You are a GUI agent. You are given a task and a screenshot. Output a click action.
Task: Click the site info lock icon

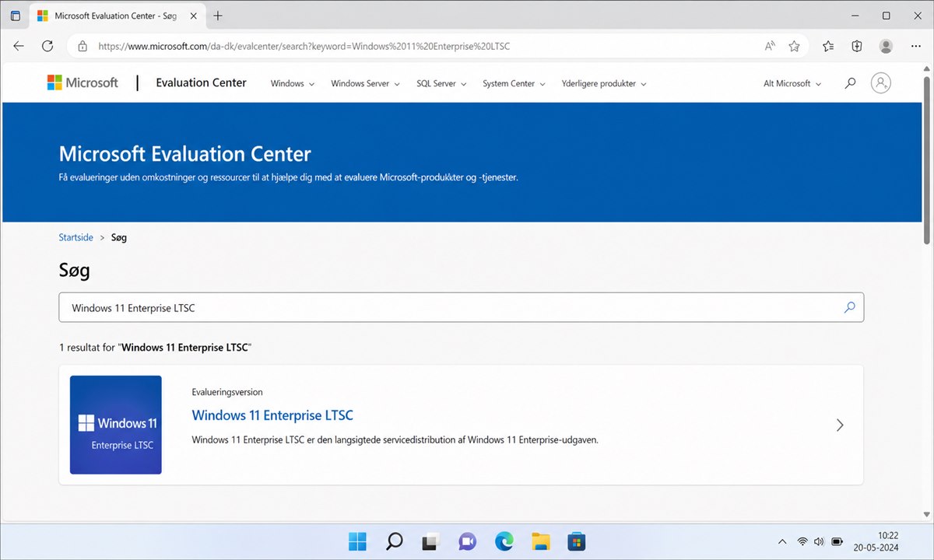[83, 46]
